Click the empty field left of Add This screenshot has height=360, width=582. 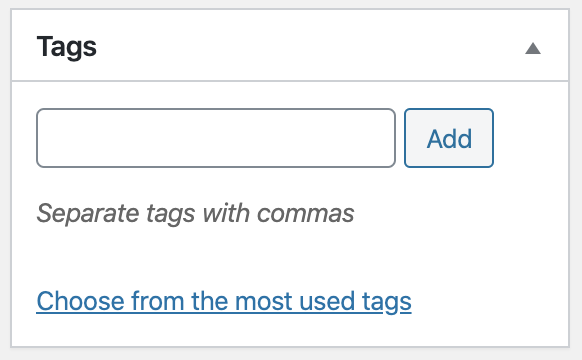216,138
